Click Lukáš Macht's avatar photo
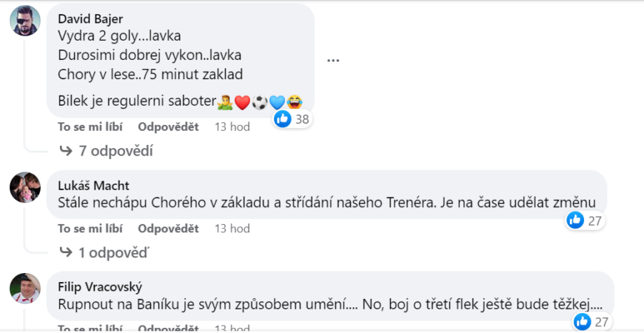 pyautogui.click(x=25, y=187)
